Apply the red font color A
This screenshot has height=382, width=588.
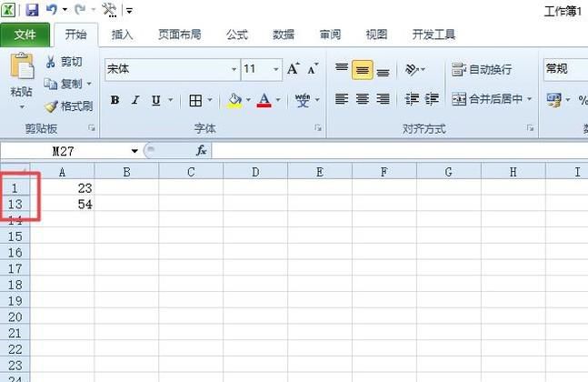[x=264, y=100]
